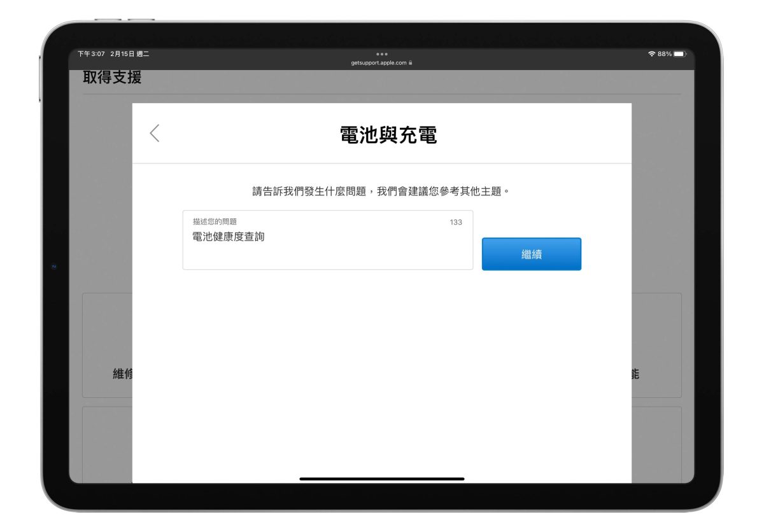The image size is (764, 532).
Task: Click the 133 character counter
Action: (x=456, y=222)
